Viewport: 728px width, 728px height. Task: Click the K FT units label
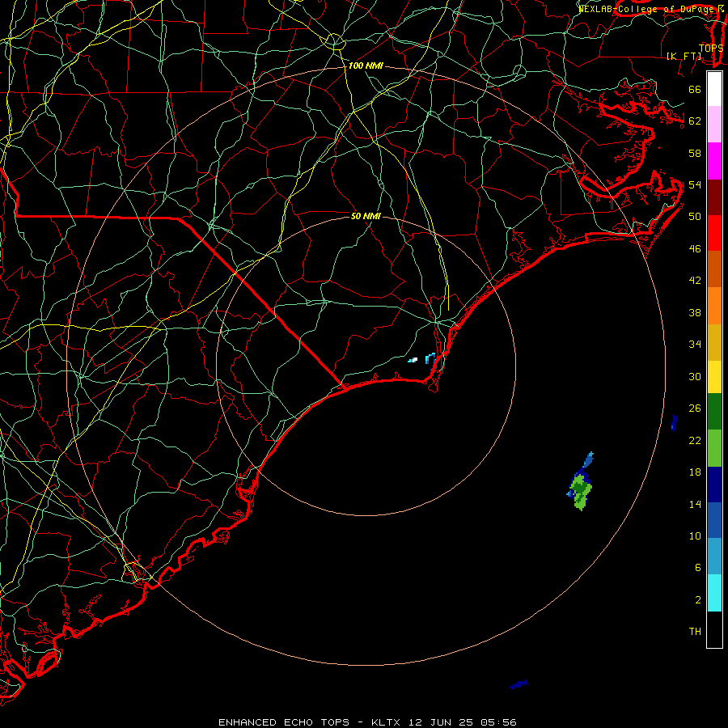coord(684,56)
